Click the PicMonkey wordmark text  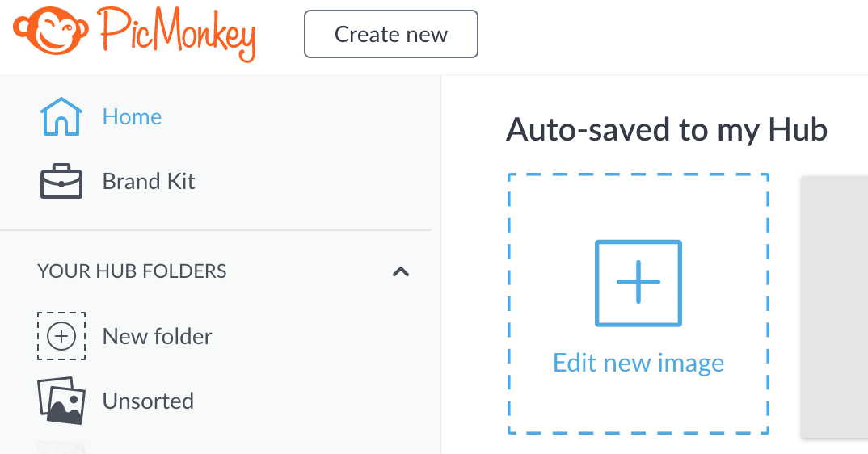coord(177,33)
